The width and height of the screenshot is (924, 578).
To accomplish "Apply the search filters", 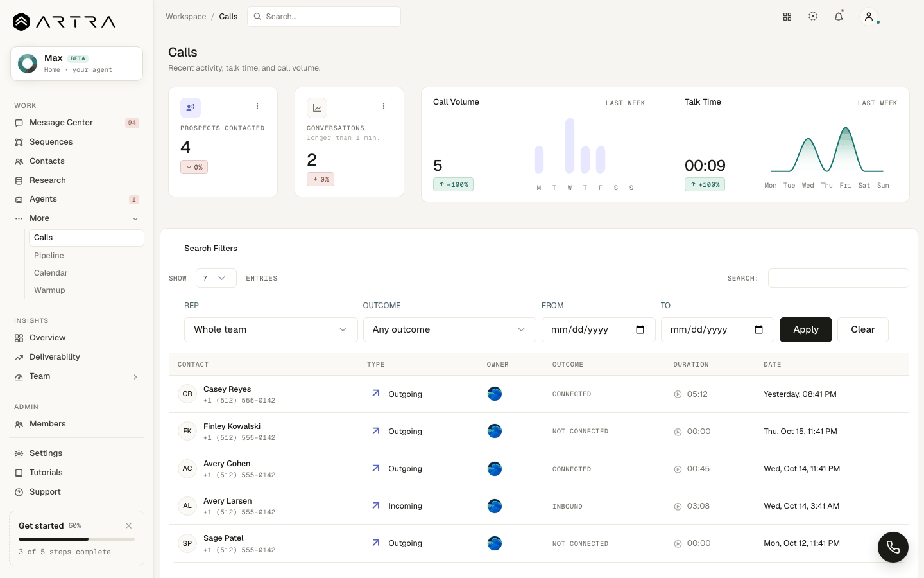I will (806, 329).
